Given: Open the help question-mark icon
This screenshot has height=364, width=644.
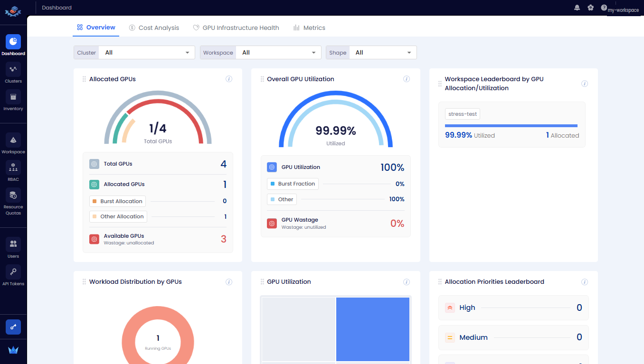Looking at the screenshot, I should [603, 8].
